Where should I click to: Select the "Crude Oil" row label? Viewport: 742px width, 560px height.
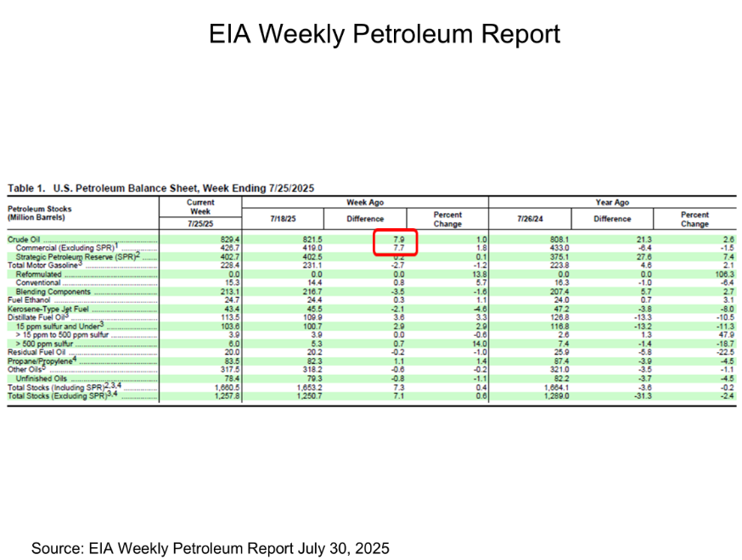(x=24, y=239)
